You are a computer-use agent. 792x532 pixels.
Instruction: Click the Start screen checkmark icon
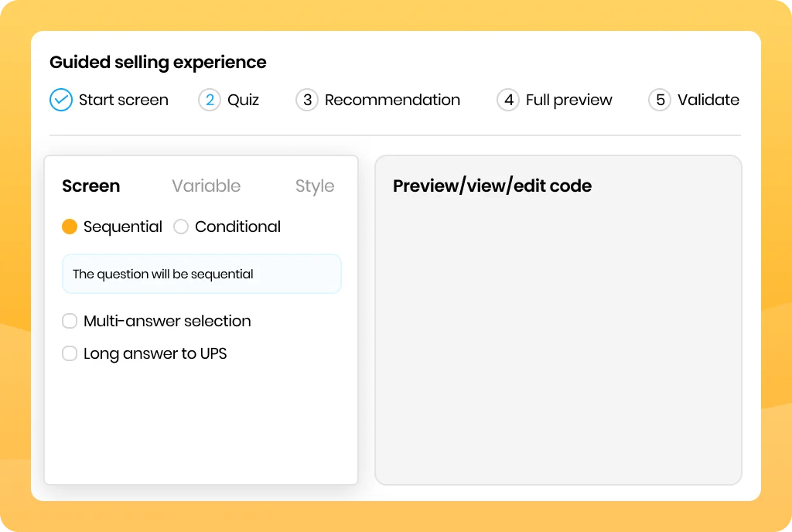pos(60,100)
